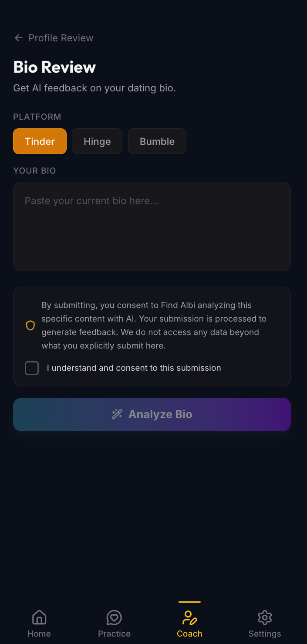Pick the Bumble platform option
Screen dimensions: 307x644
tap(157, 141)
